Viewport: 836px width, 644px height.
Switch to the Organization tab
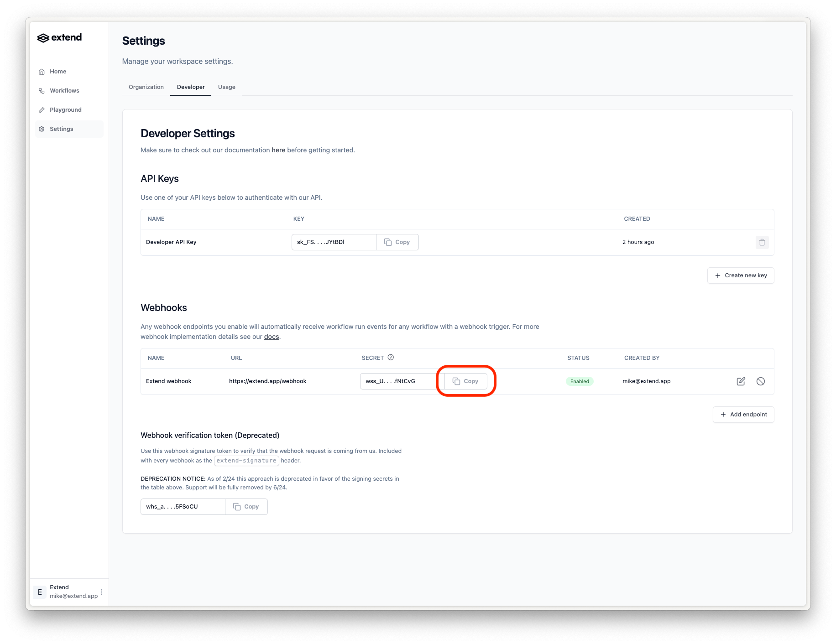pyautogui.click(x=146, y=87)
